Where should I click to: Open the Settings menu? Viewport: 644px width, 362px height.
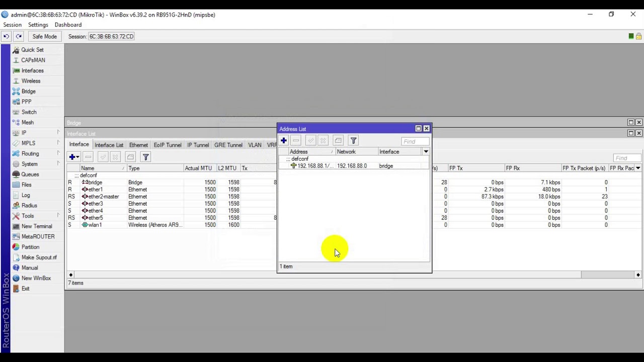pos(38,25)
